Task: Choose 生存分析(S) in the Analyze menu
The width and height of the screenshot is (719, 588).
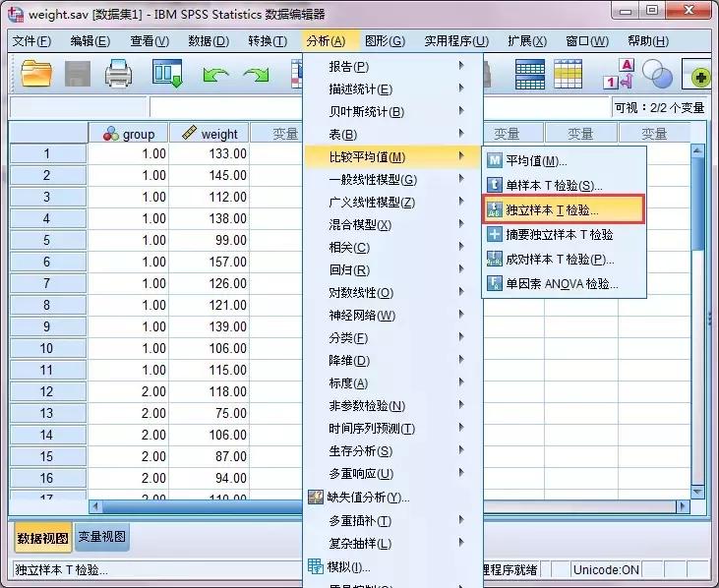Action: pyautogui.click(x=392, y=450)
